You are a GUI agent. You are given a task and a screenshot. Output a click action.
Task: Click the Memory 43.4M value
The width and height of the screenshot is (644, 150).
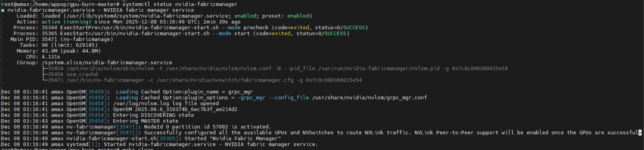pos(49,51)
